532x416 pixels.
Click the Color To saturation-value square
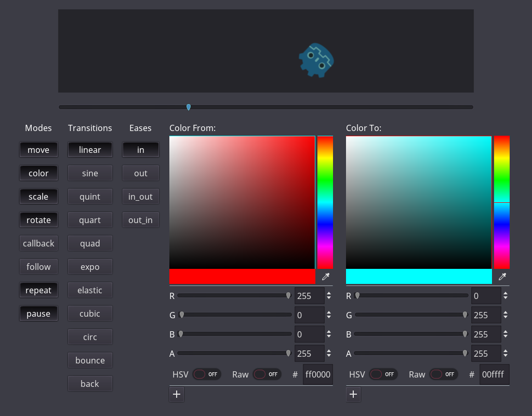click(419, 202)
